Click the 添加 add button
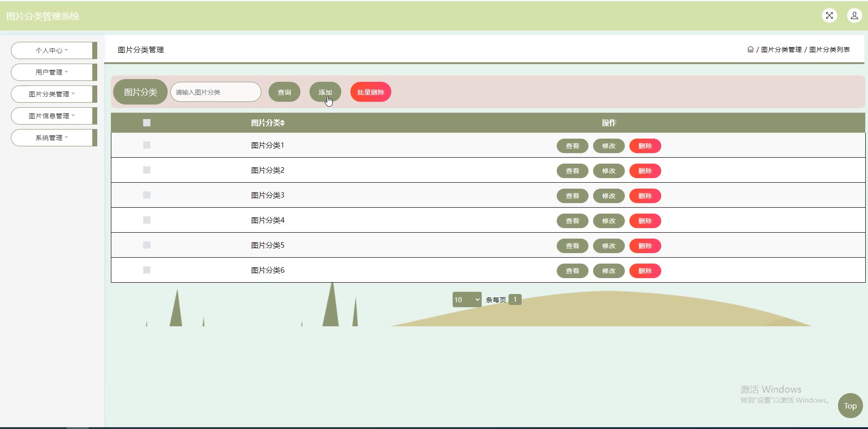Viewport: 868px width, 429px height. click(325, 92)
